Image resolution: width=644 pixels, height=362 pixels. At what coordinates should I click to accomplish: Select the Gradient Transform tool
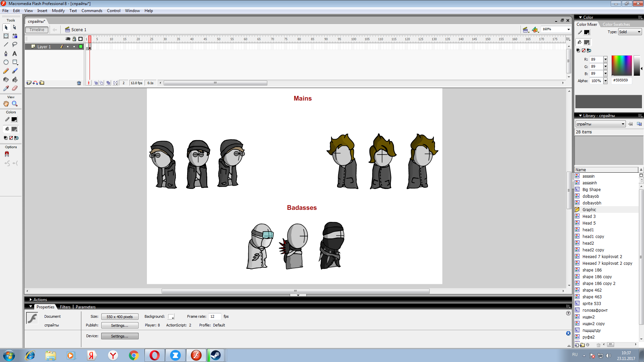pyautogui.click(x=15, y=36)
